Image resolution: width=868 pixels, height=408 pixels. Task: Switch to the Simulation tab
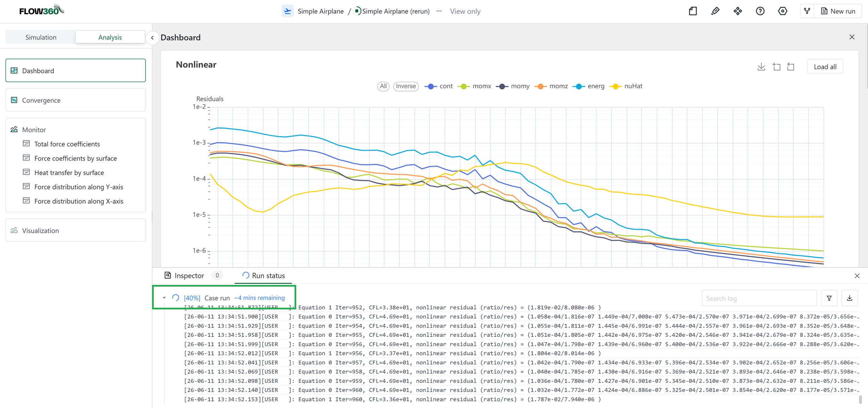(41, 37)
